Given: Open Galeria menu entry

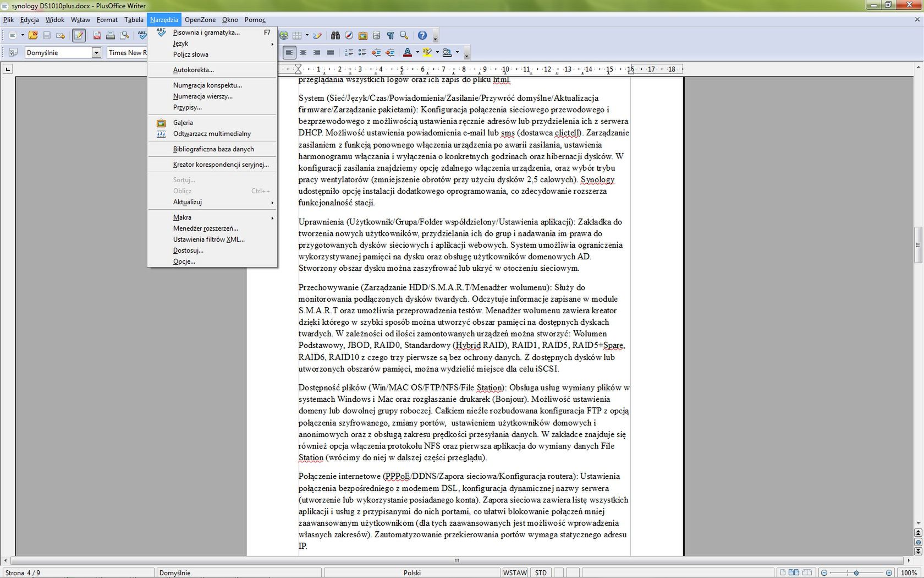Looking at the screenshot, I should [x=212, y=123].
